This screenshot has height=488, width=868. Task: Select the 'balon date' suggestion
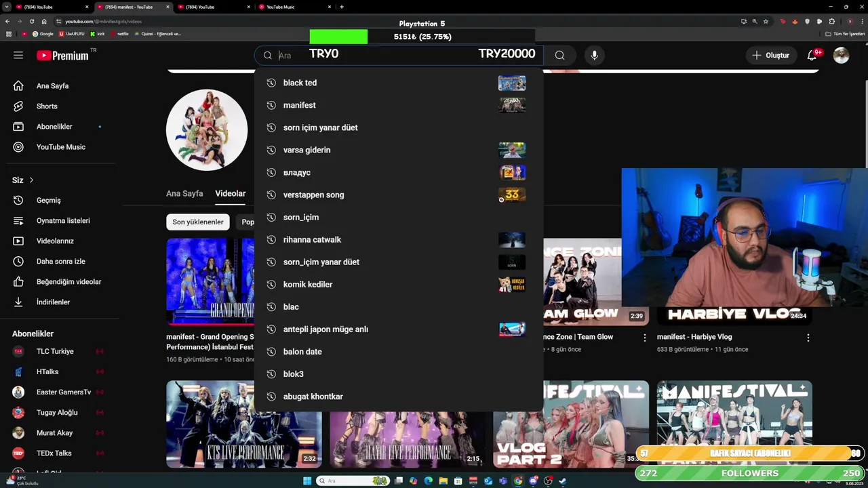[399, 351]
